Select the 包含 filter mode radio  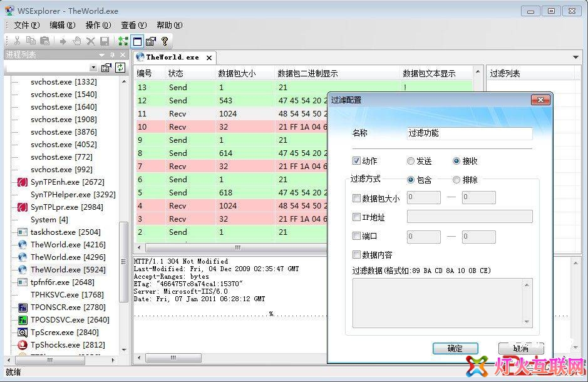(411, 180)
